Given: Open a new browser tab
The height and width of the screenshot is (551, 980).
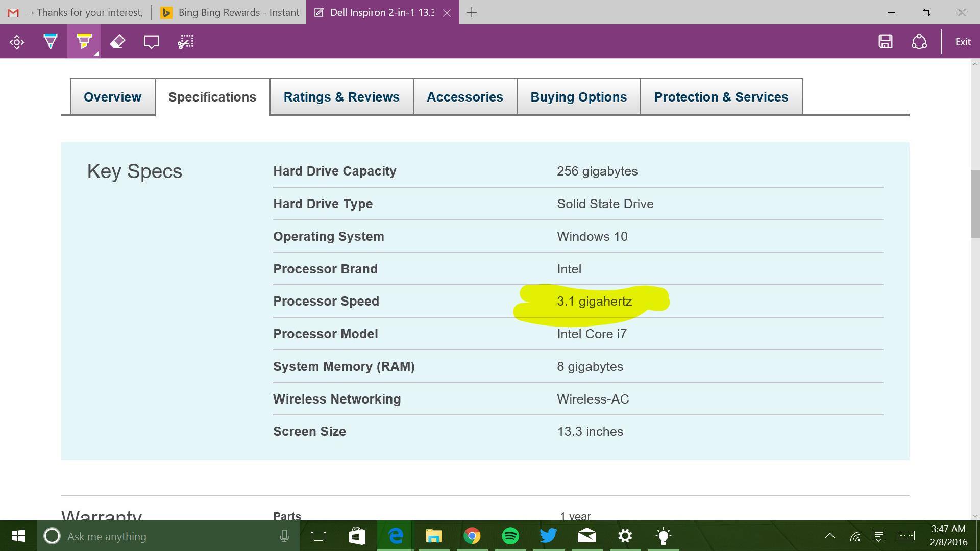Looking at the screenshot, I should tap(472, 12).
